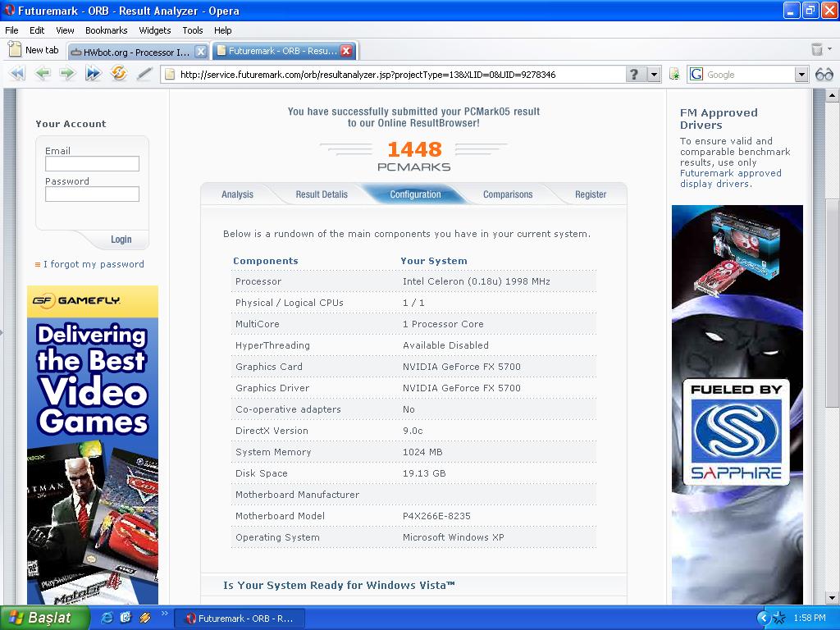This screenshot has width=840, height=630.
Task: Click the 19.13 GB disk space value
Action: coord(424,473)
